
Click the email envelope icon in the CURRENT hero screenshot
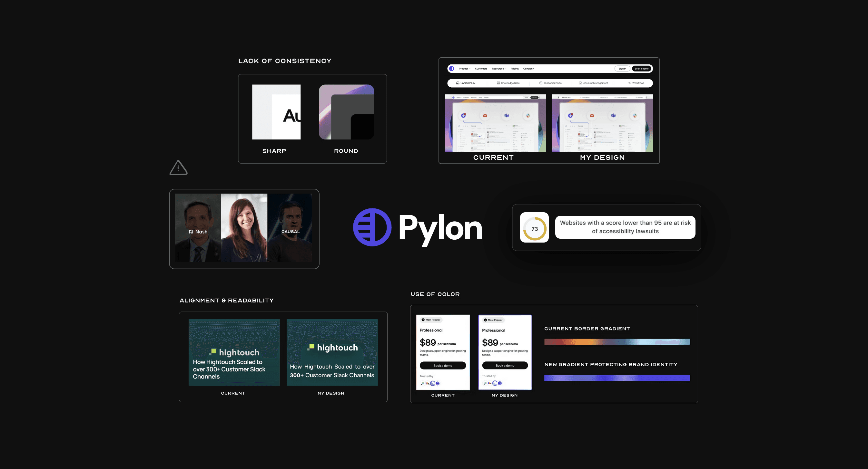click(485, 116)
